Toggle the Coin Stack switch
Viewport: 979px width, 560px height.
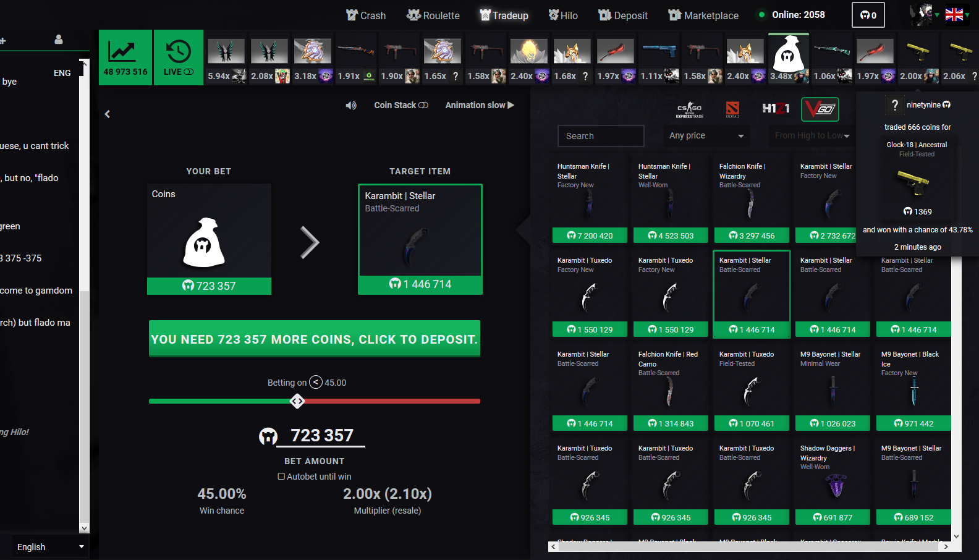coord(401,105)
